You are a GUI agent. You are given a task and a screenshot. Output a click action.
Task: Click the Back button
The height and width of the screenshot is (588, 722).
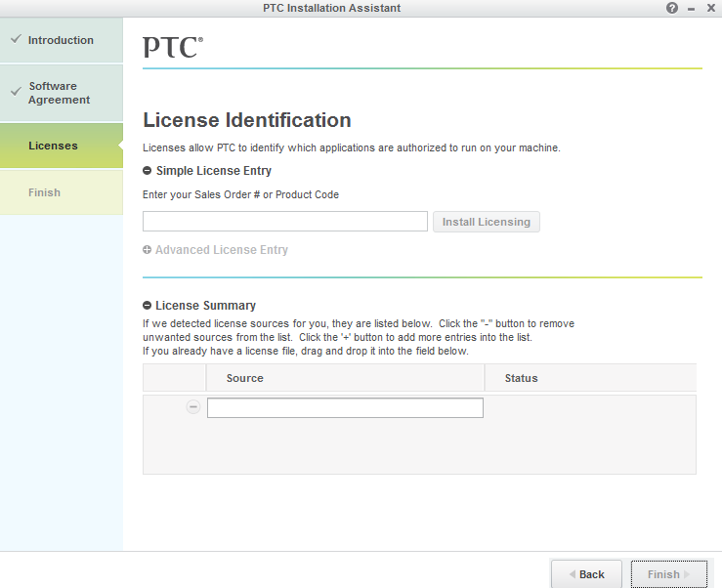[586, 574]
